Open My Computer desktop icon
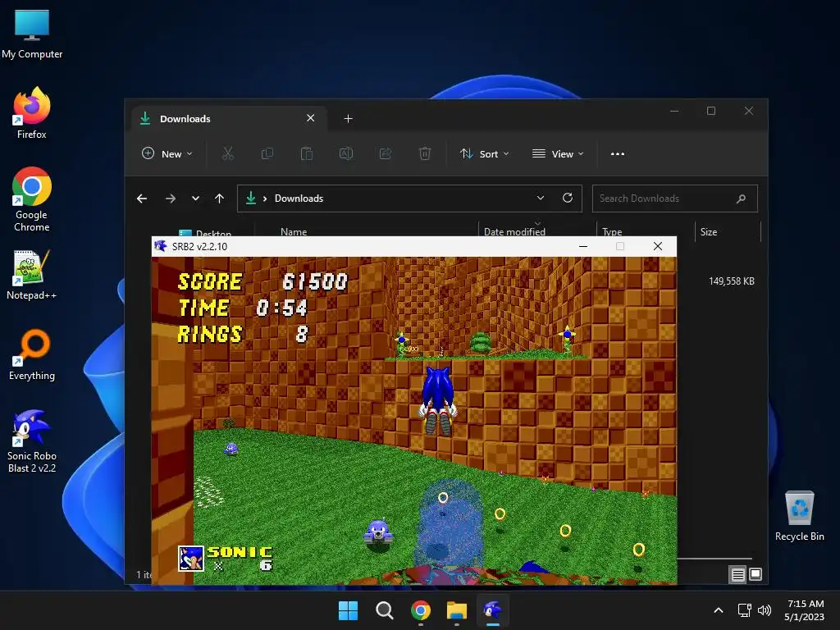Image resolution: width=840 pixels, height=630 pixels. click(x=32, y=34)
